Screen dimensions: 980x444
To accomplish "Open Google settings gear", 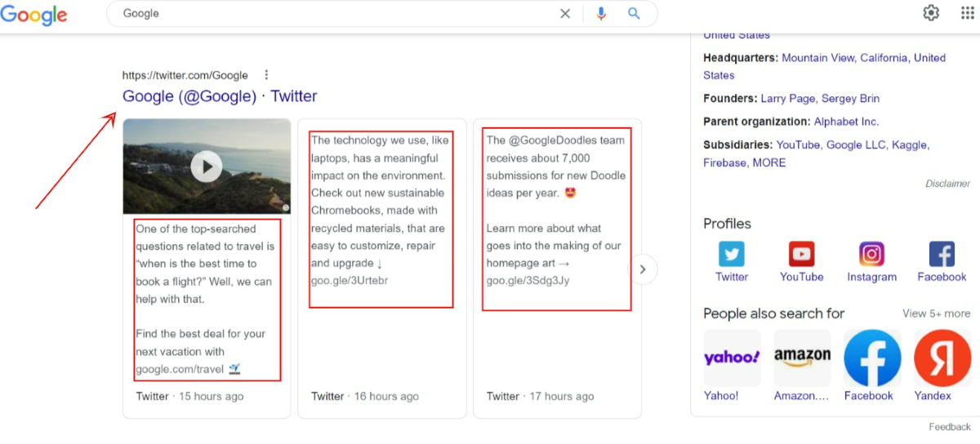I will (x=931, y=13).
